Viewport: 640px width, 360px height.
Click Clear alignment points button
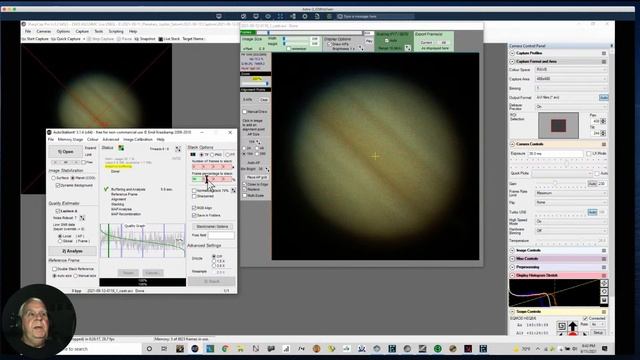(264, 100)
